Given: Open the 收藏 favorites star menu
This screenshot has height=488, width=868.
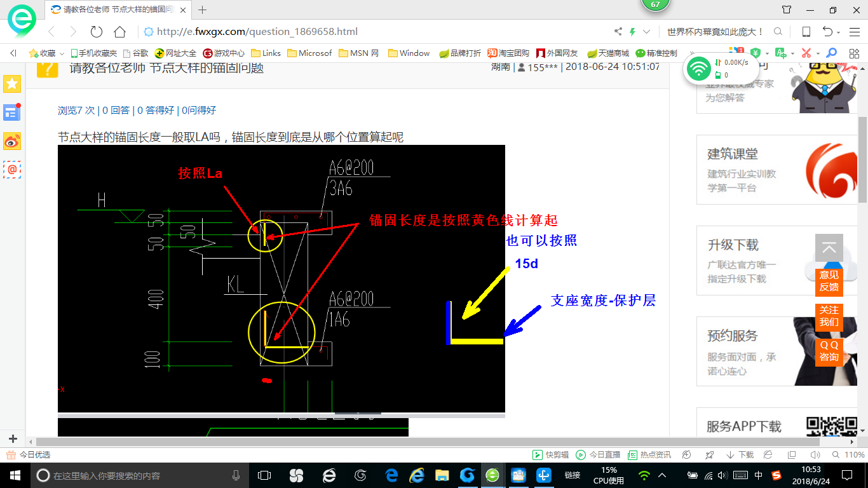Looking at the screenshot, I should [x=46, y=53].
